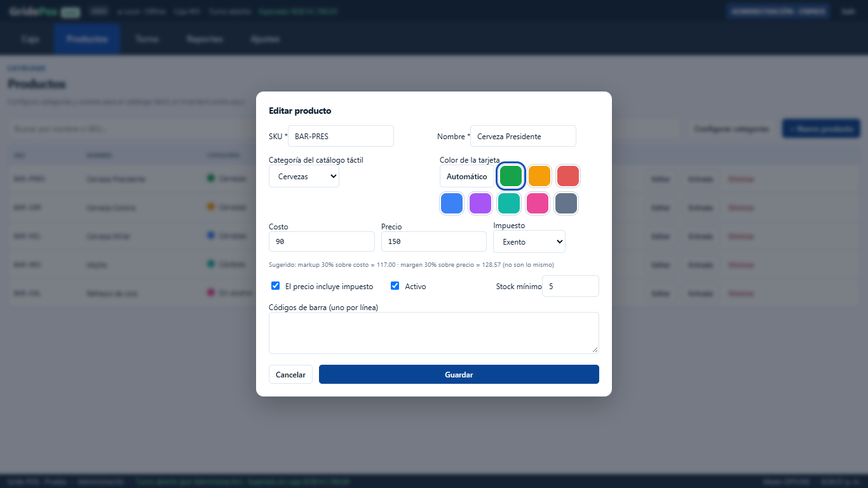
Task: Select the blue card color swatch
Action: [452, 203]
